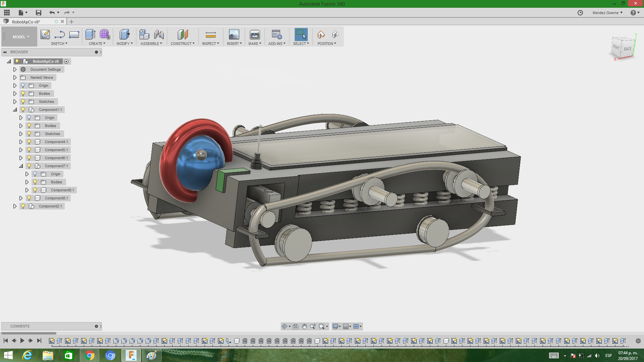Click the Pan hand icon
The width and height of the screenshot is (644, 362).
[304, 326]
